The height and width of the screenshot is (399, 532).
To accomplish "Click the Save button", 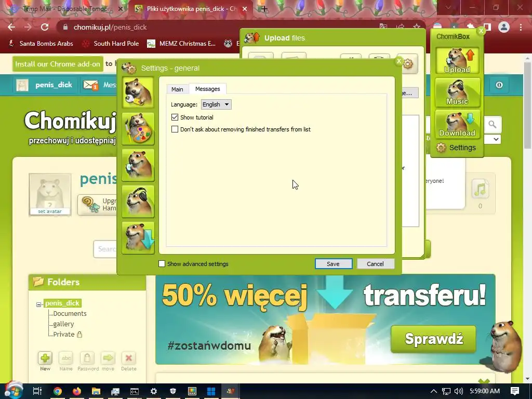I will point(333,264).
